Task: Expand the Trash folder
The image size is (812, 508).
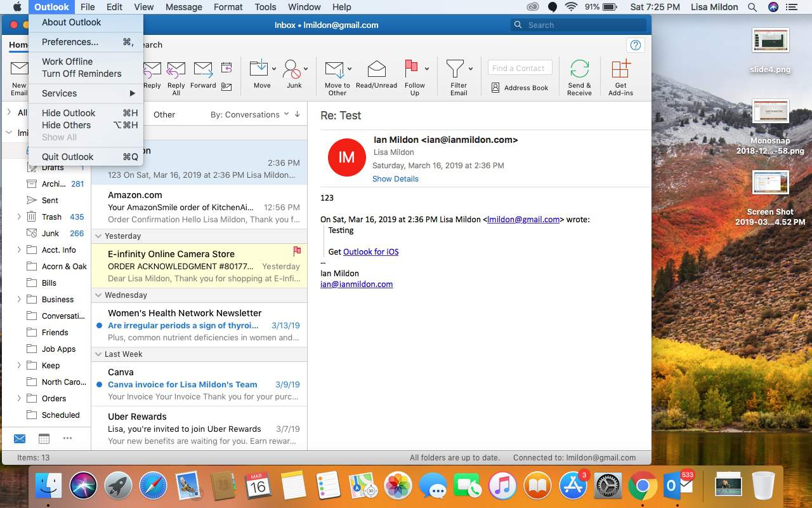Action: [x=19, y=217]
